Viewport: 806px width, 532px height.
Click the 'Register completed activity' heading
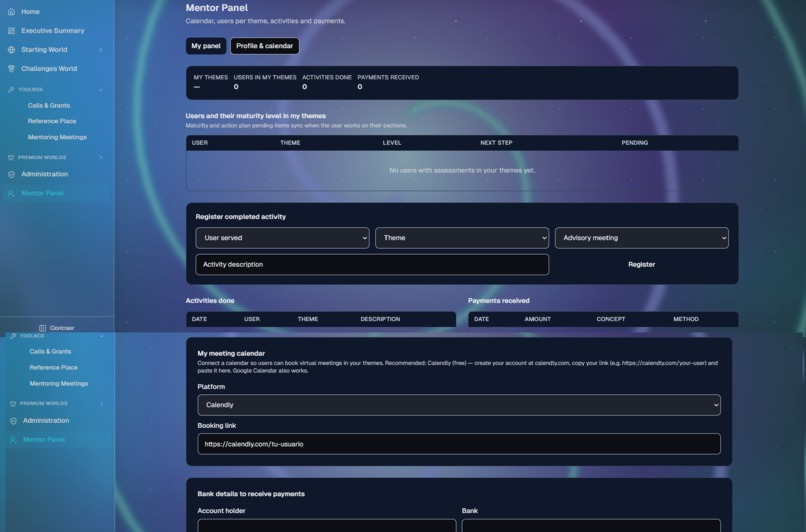(241, 217)
